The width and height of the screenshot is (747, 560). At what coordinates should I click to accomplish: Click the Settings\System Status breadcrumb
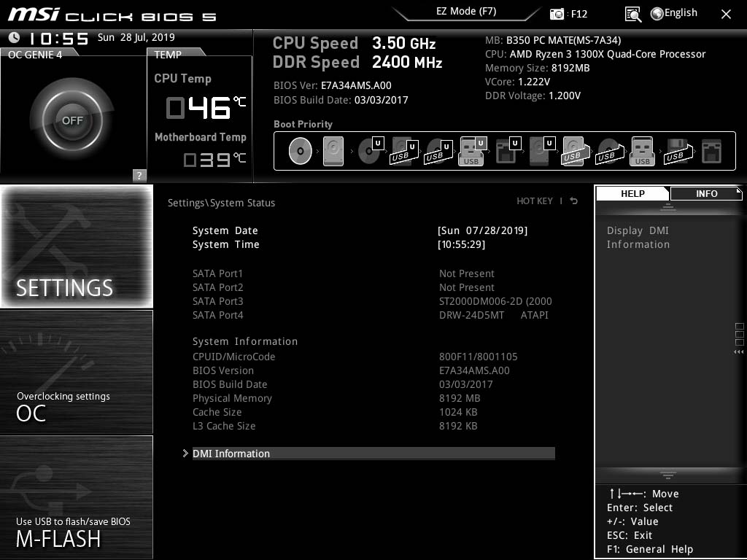click(222, 203)
